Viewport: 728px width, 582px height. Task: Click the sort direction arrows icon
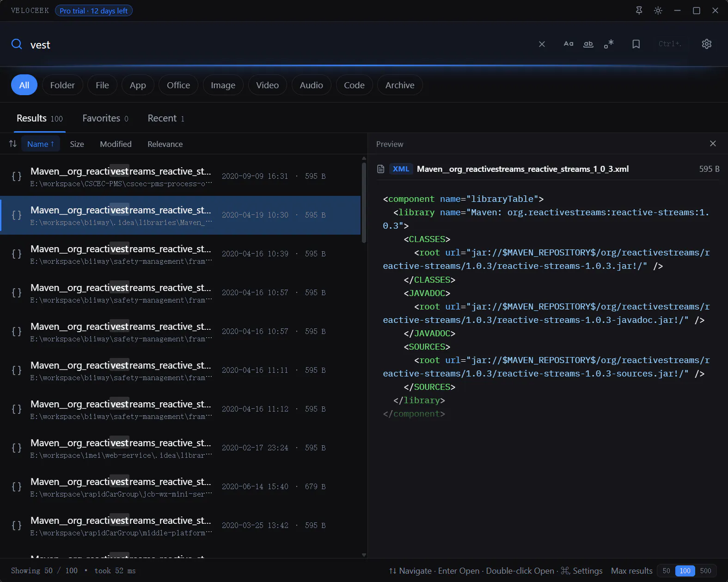[13, 144]
